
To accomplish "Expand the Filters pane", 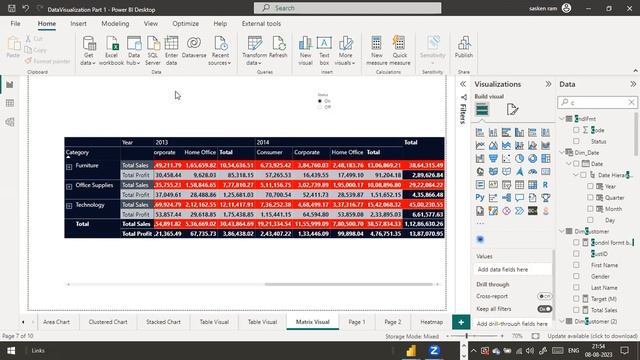I will pyautogui.click(x=463, y=84).
